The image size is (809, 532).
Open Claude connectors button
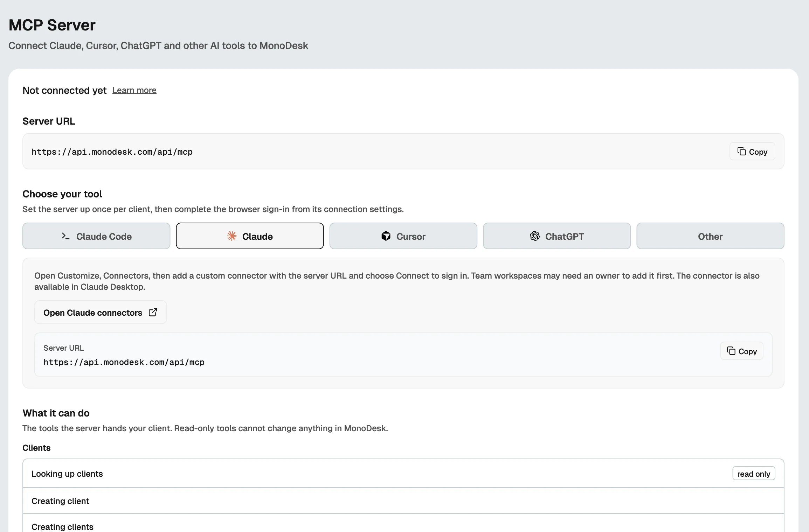pos(101,312)
